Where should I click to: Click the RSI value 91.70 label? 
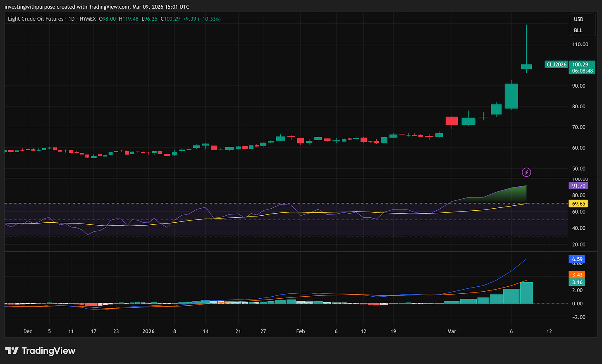point(578,186)
